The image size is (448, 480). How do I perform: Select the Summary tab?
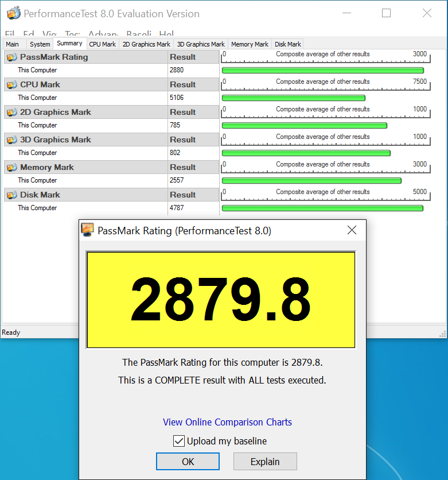pos(70,44)
